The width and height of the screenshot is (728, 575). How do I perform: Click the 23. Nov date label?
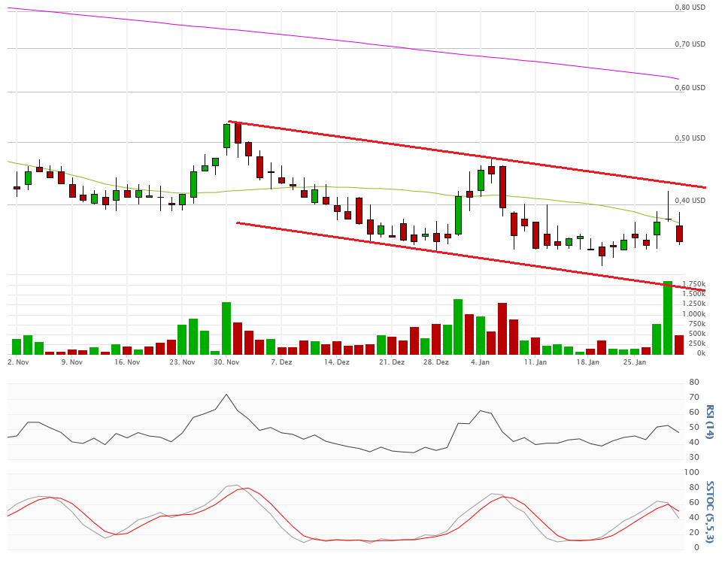[183, 362]
